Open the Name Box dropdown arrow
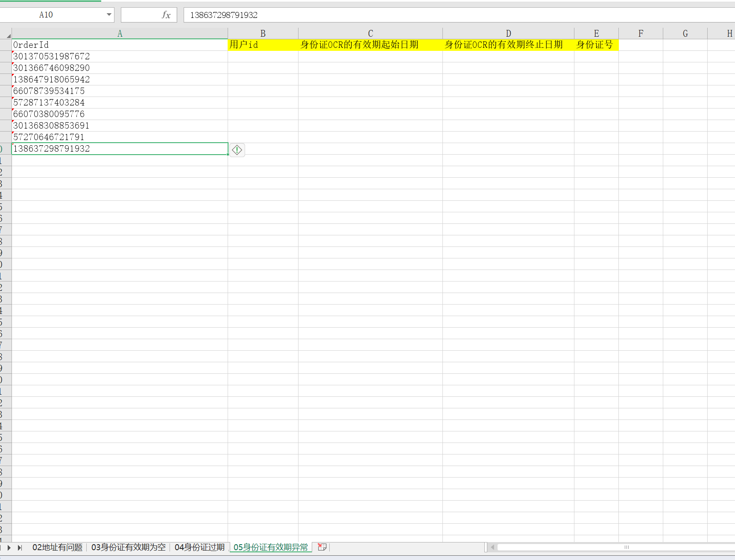 click(108, 15)
